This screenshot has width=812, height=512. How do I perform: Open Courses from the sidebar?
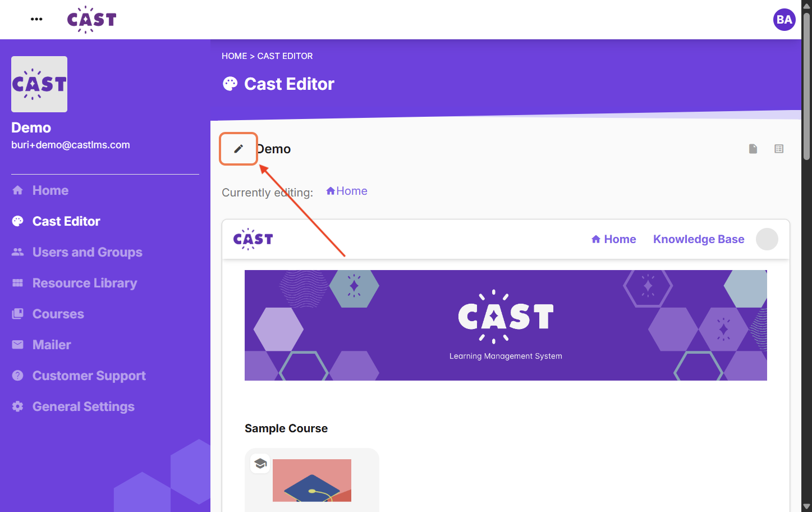(58, 314)
